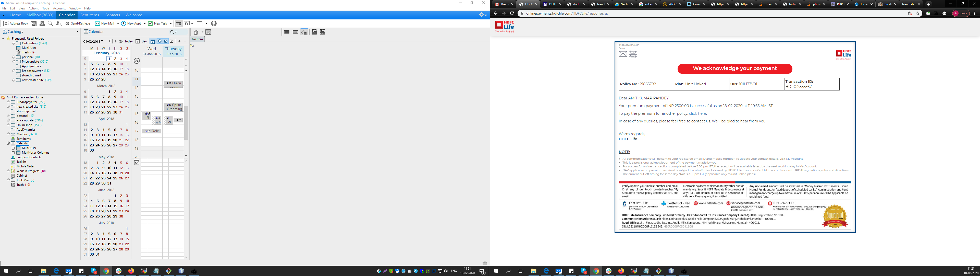Click the Find magnifier icon in GroupWise toolbar
This screenshot has width=980, height=276.
[x=50, y=24]
